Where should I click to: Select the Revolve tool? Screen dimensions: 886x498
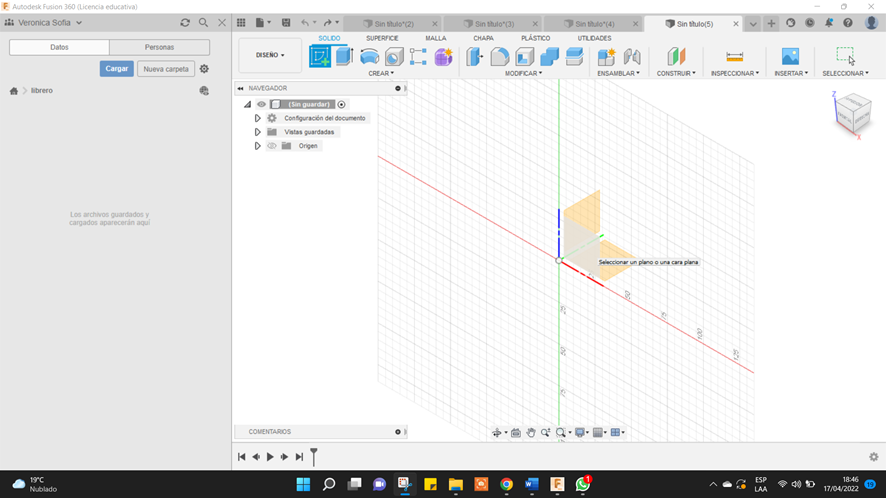point(369,57)
